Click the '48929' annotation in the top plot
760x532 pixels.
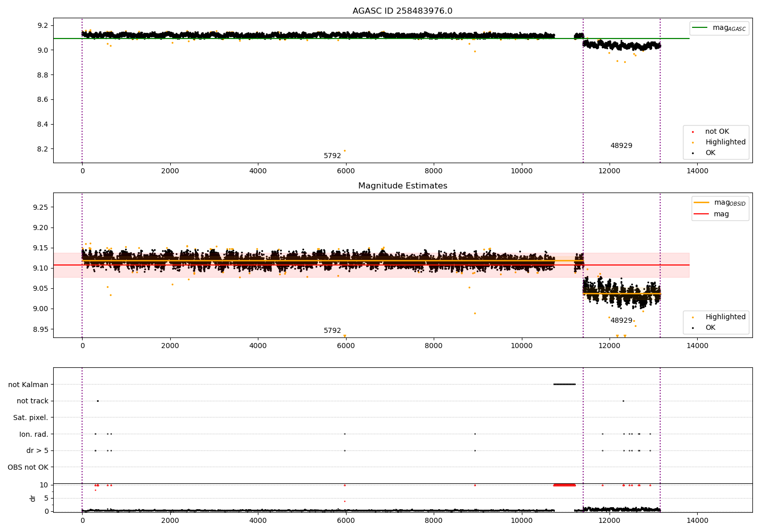tap(621, 146)
